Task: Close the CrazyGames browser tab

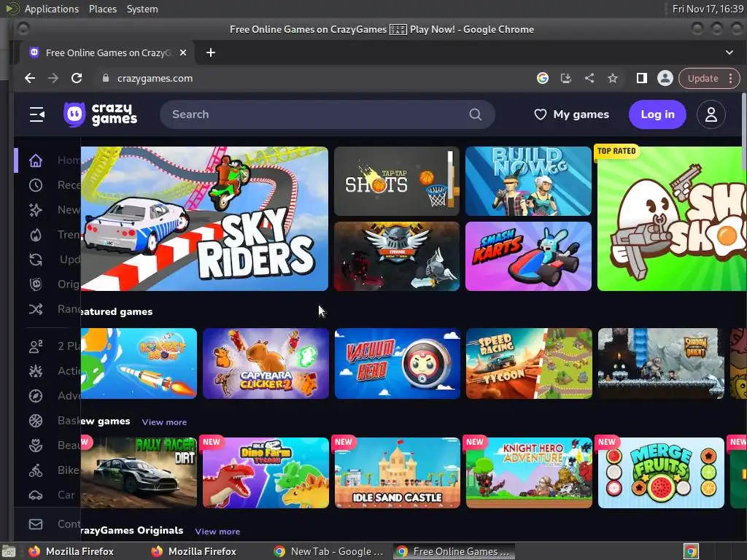Action: coord(183,52)
